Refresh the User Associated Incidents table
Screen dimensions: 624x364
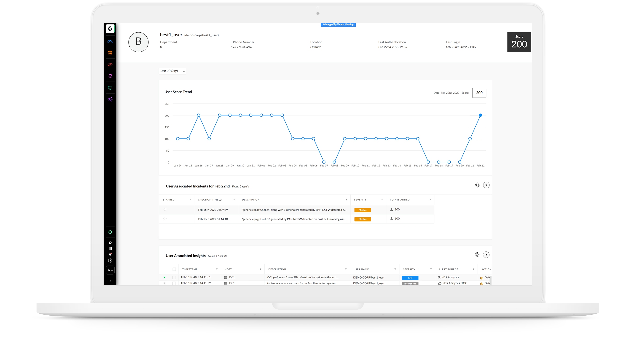(477, 185)
